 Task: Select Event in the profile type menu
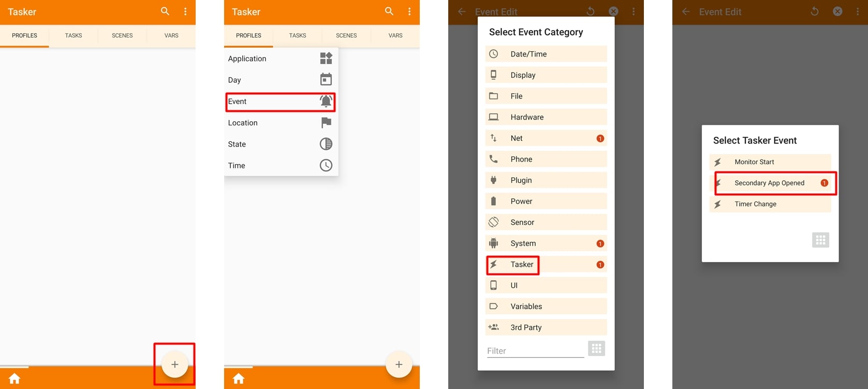pos(281,102)
